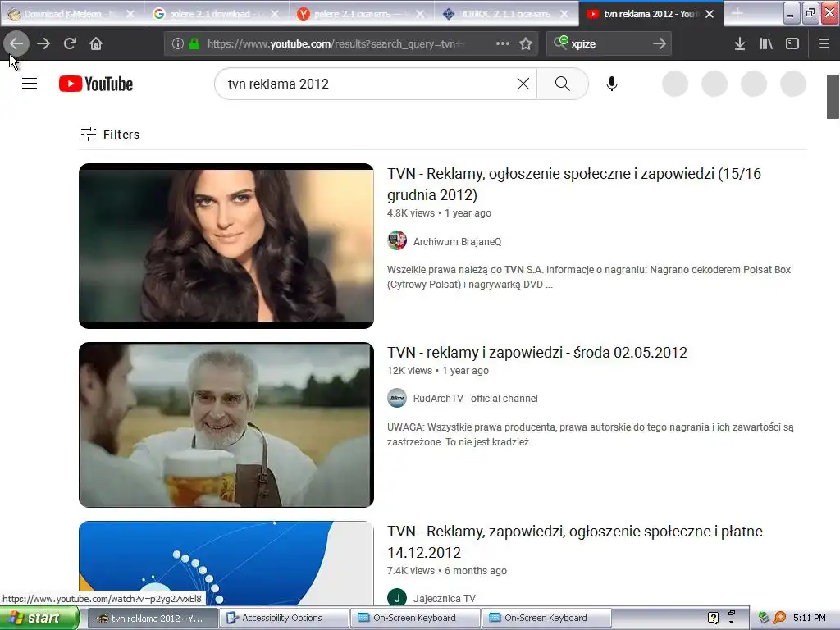The image size is (840, 630).
Task: Close the tvn reklama 2012 YouTube tab
Action: click(710, 14)
